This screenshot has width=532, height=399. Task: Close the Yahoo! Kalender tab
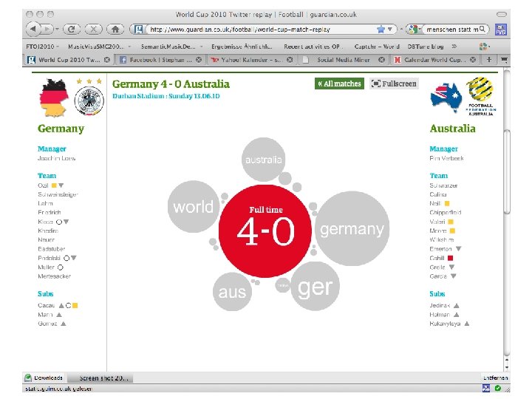[x=290, y=60]
